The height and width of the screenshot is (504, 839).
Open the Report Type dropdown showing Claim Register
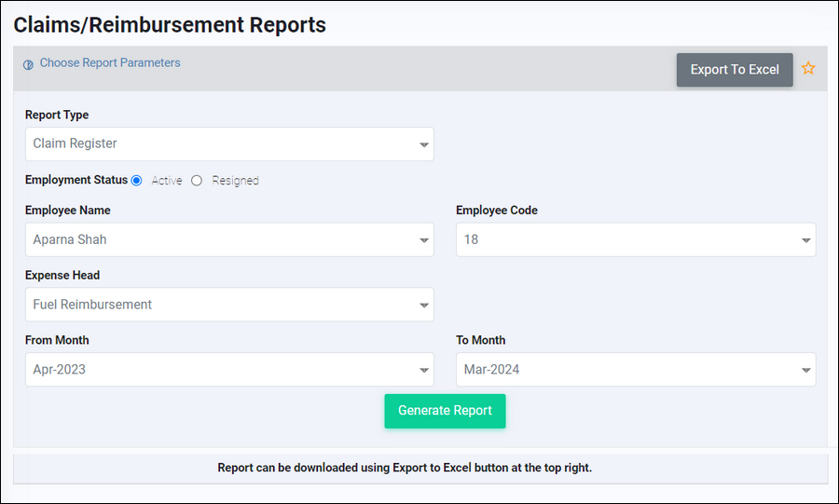228,144
